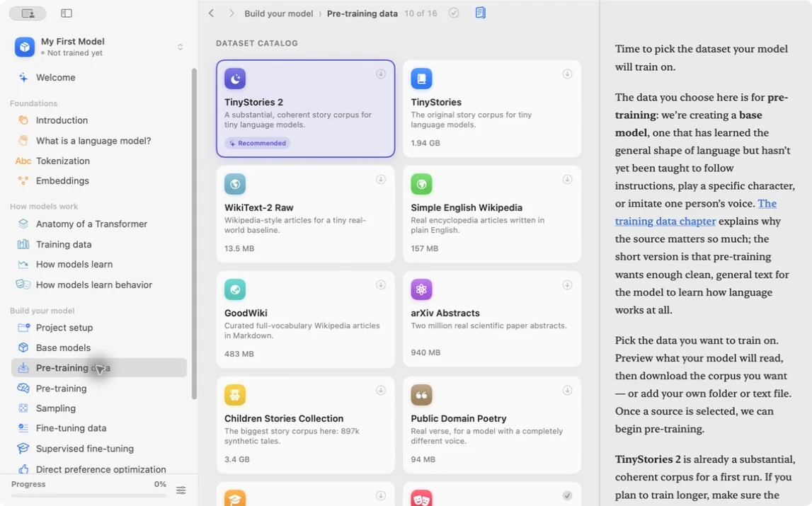Click the Recommended badge

(x=258, y=143)
